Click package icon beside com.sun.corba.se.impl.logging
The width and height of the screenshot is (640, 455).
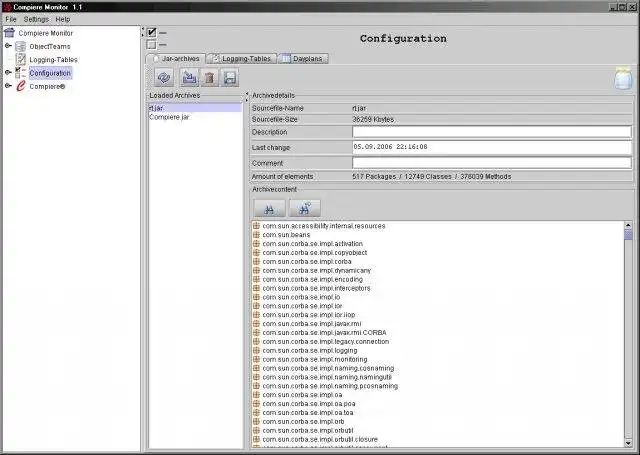256,350
